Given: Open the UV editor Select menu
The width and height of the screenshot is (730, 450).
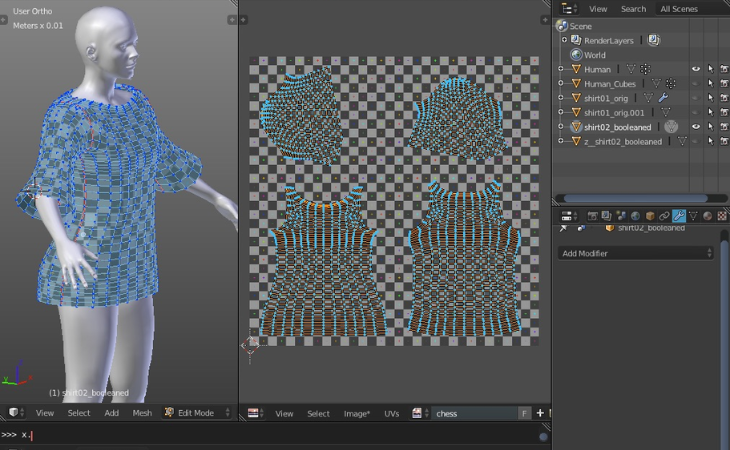Looking at the screenshot, I should [x=318, y=413].
